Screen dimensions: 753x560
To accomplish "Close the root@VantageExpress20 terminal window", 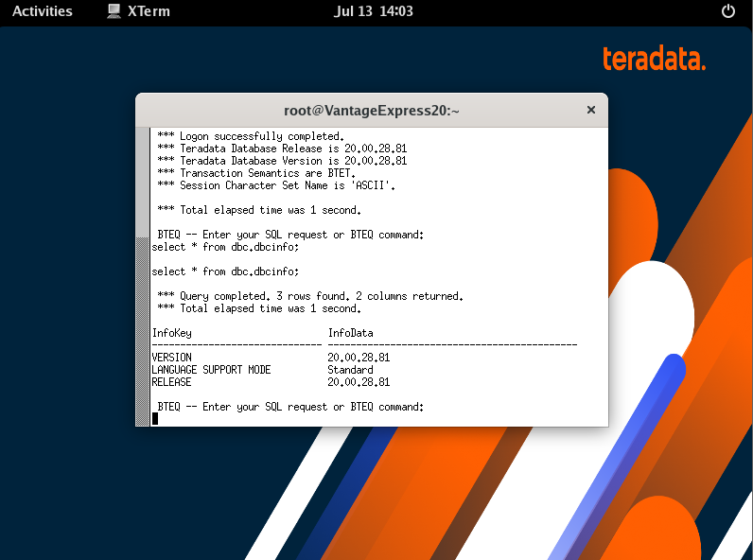I will (x=591, y=110).
